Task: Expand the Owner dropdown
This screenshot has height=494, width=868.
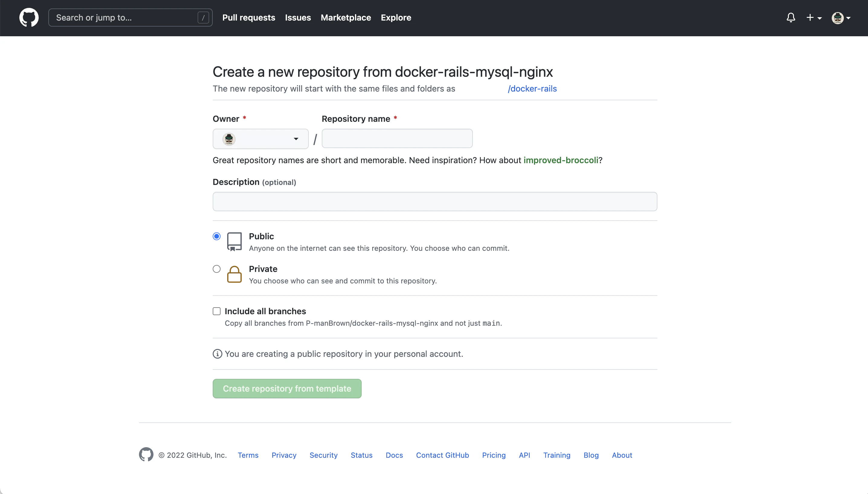Action: (x=260, y=138)
